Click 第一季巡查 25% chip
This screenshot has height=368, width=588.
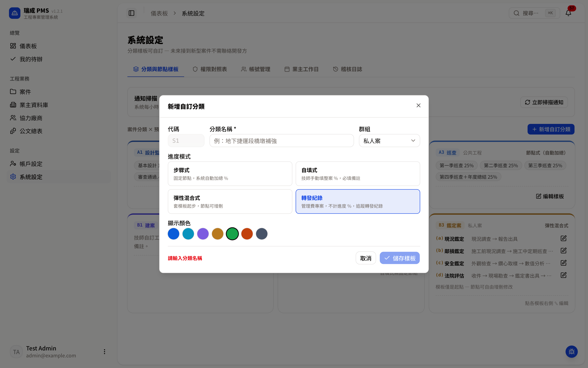tap(457, 166)
